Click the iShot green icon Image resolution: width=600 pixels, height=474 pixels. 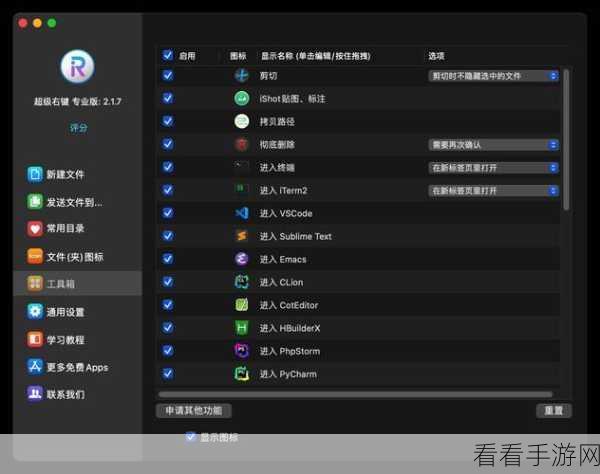[241, 98]
